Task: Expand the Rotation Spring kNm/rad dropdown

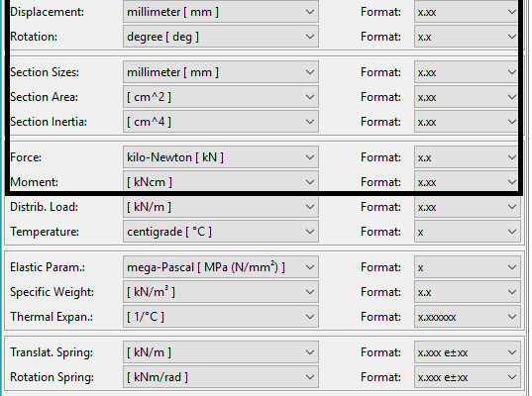Action: pos(221,377)
